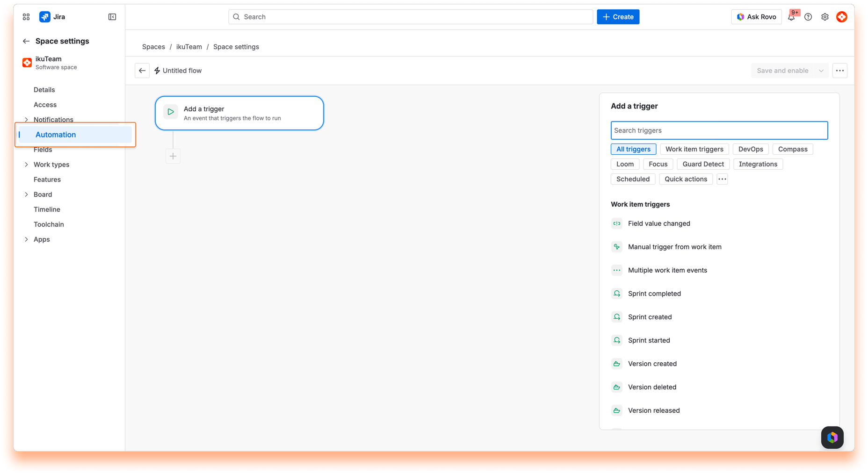
Task: Expand the Board section
Action: point(26,194)
